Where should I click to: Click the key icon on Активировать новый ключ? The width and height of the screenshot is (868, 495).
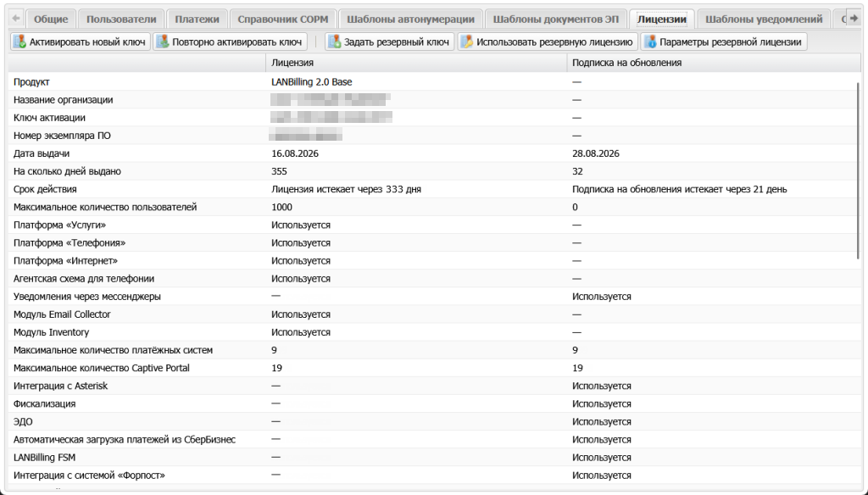pos(20,42)
